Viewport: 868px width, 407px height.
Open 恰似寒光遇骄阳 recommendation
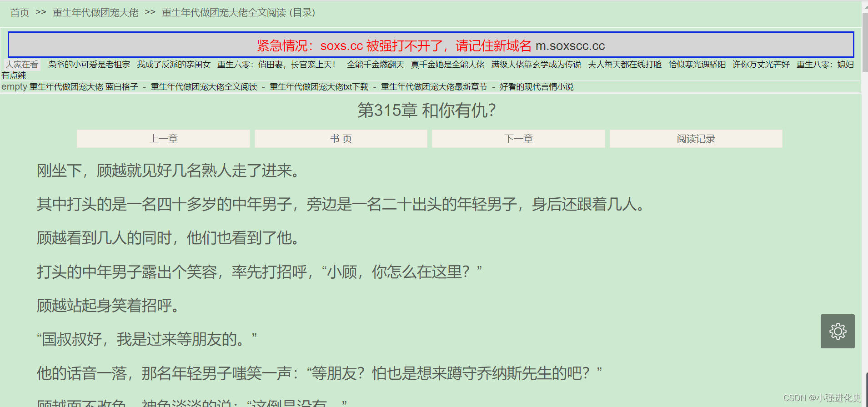pos(697,65)
